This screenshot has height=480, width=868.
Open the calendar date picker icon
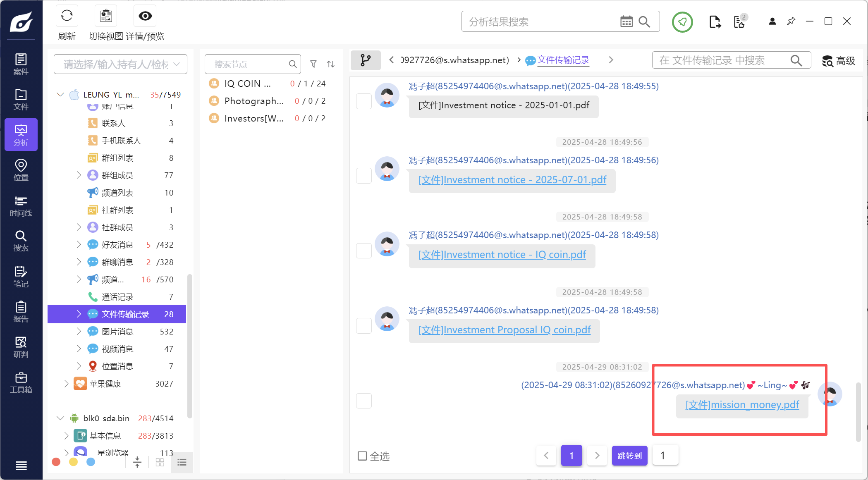coord(626,21)
